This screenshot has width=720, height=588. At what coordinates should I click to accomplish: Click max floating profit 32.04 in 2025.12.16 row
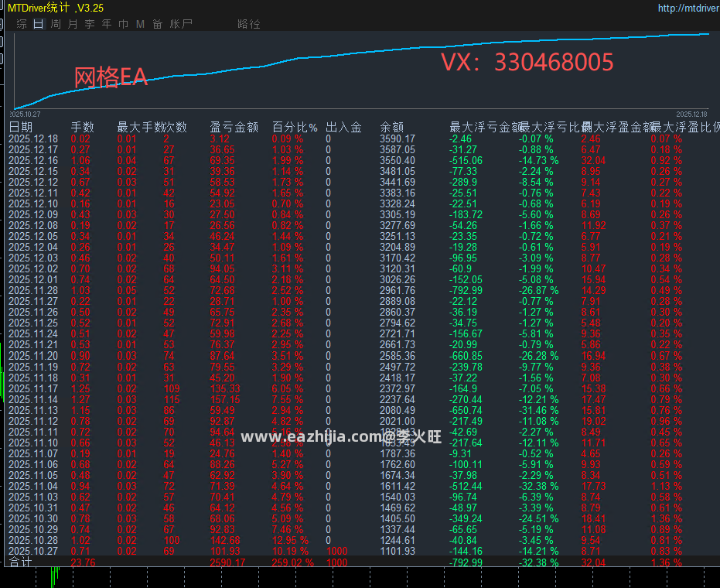click(x=594, y=160)
